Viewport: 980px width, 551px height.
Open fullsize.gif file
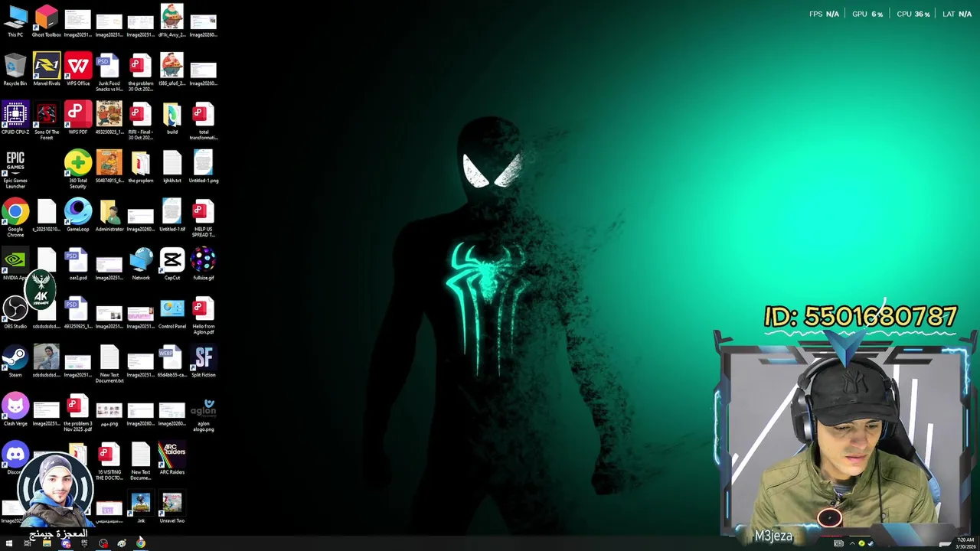204,264
